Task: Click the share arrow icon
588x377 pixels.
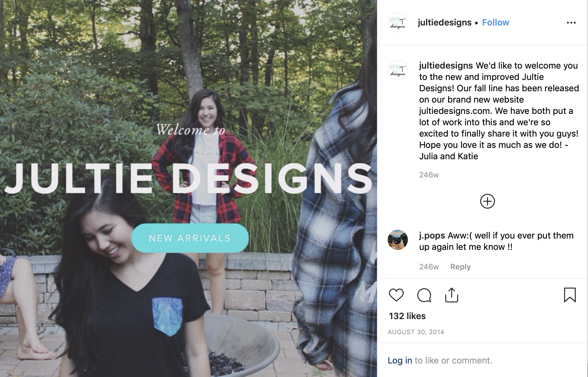Action: (x=452, y=295)
